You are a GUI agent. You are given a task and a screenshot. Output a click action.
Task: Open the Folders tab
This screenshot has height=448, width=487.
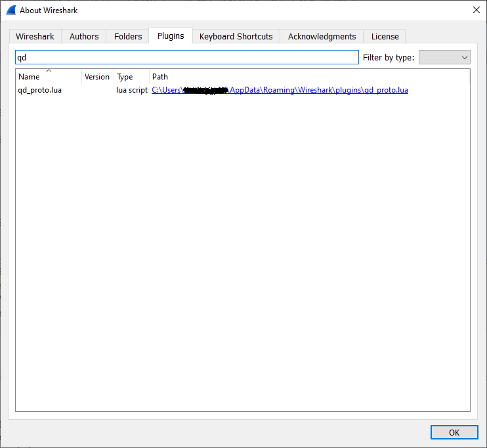[127, 36]
